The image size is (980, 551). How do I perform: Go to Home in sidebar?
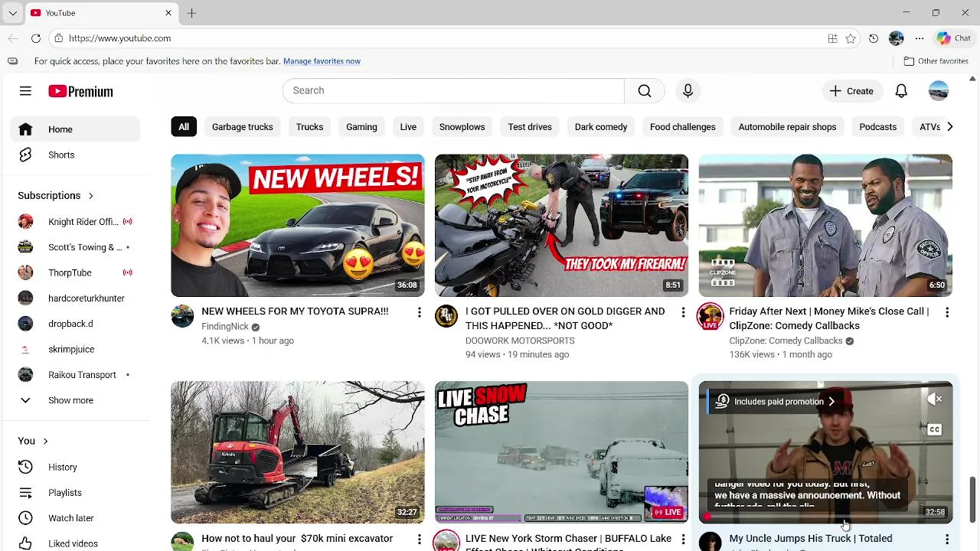tap(75, 129)
